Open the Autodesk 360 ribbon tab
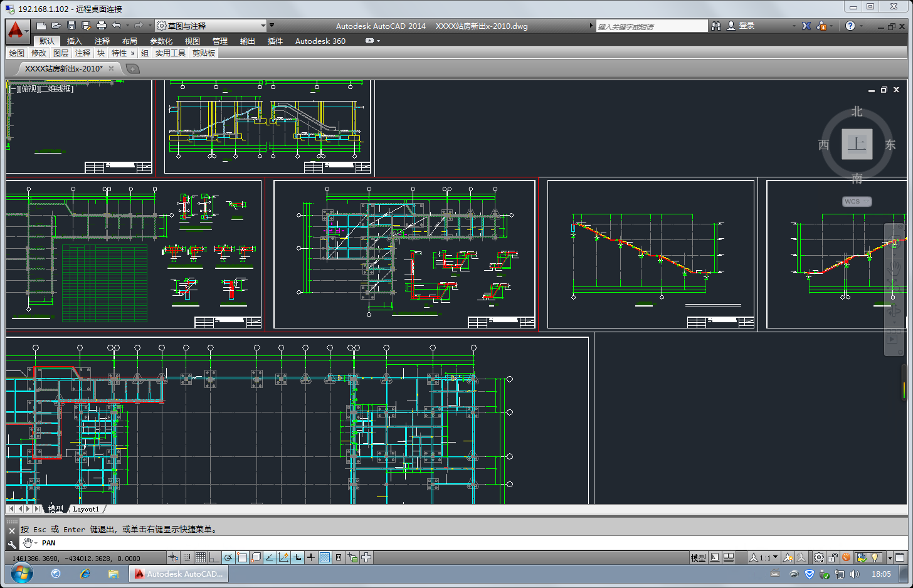The height and width of the screenshot is (588, 913). [320, 41]
